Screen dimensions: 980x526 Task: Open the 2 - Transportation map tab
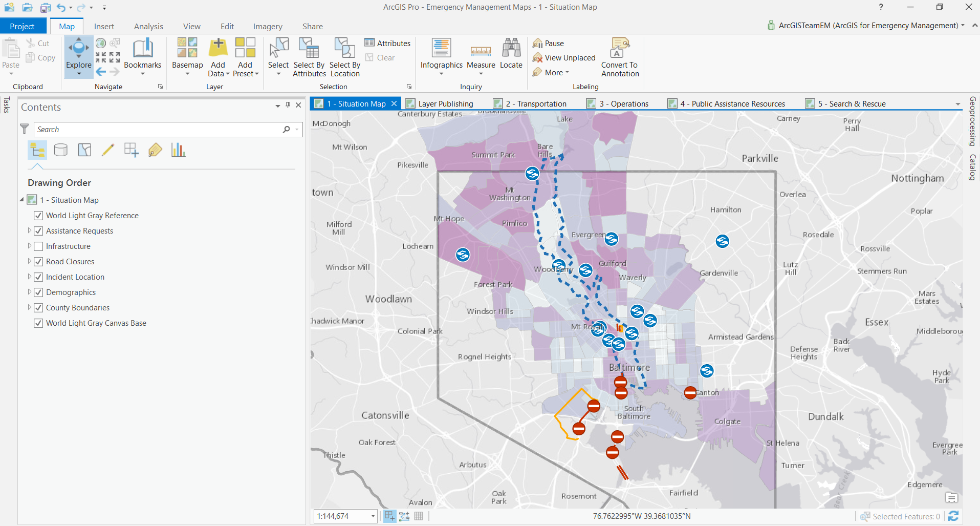[530, 103]
